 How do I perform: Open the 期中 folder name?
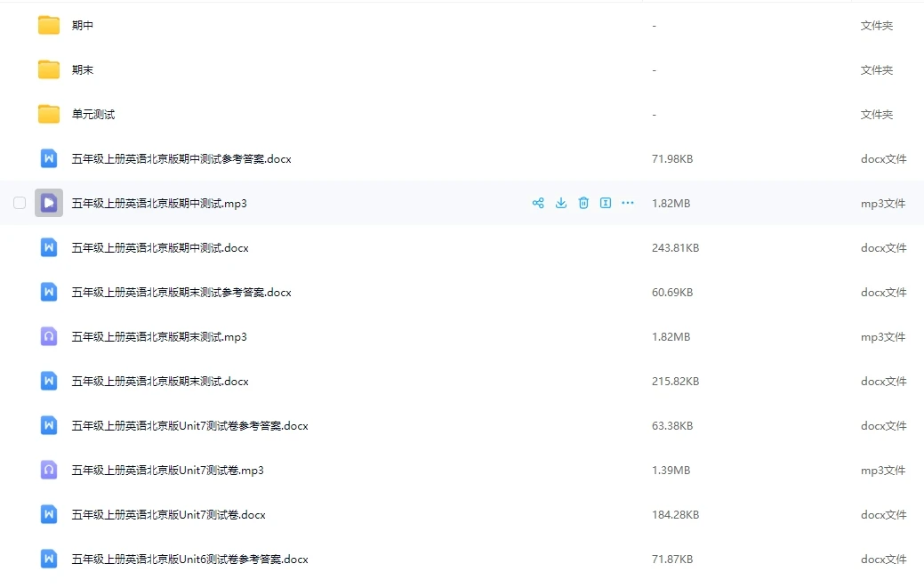coord(83,25)
